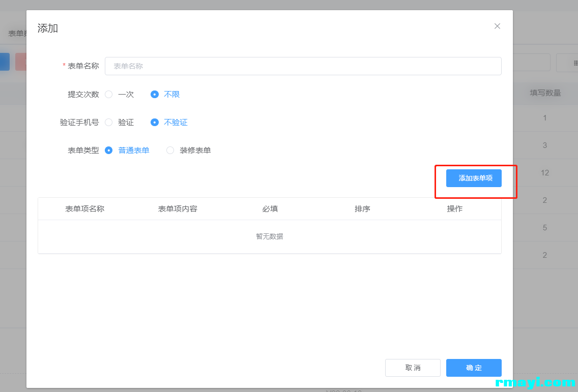This screenshot has width=578, height=392.
Task: Choose 普通表单 as 表单类型
Action: [x=127, y=150]
